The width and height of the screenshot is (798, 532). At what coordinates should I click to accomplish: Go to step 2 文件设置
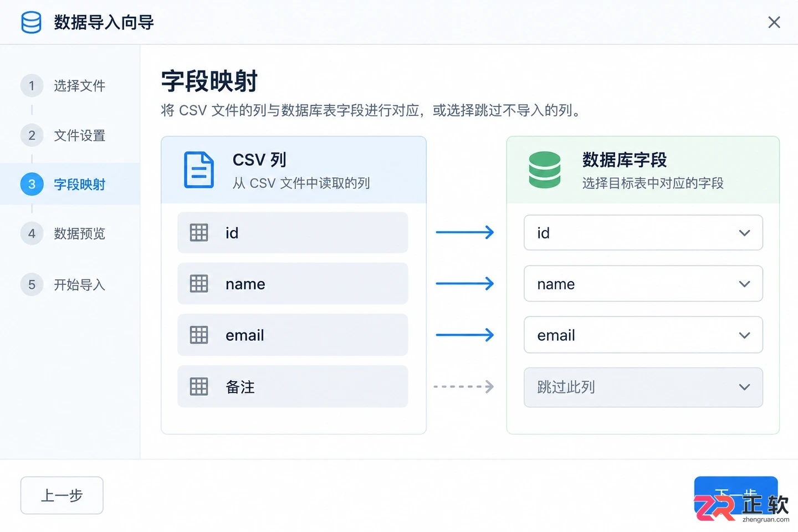pos(63,135)
